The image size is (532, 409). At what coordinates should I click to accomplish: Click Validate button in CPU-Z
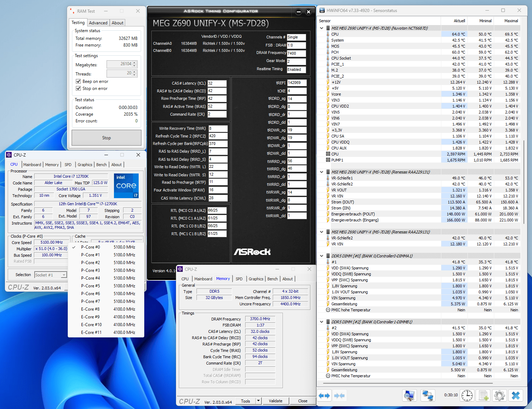(x=276, y=401)
